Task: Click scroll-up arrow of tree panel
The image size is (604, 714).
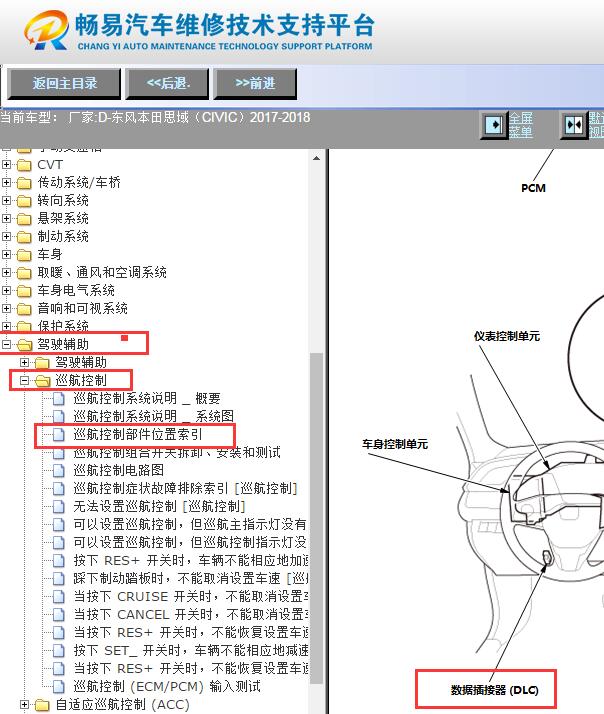Action: [x=317, y=158]
